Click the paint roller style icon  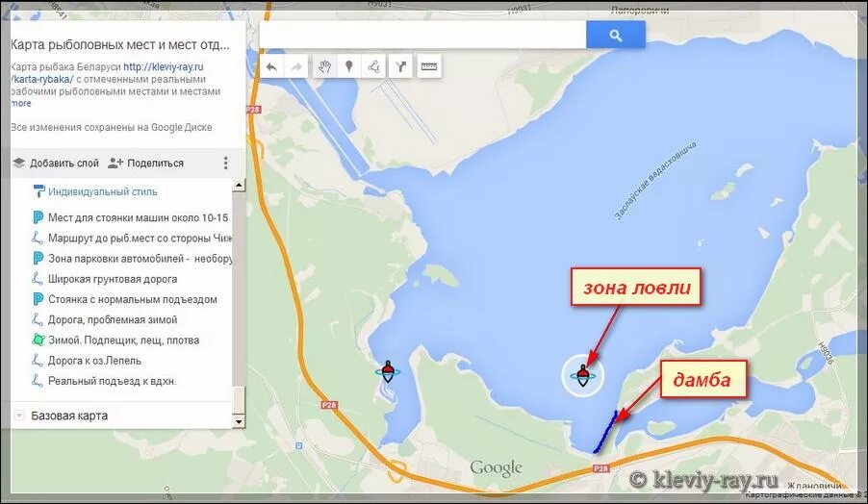[x=38, y=191]
